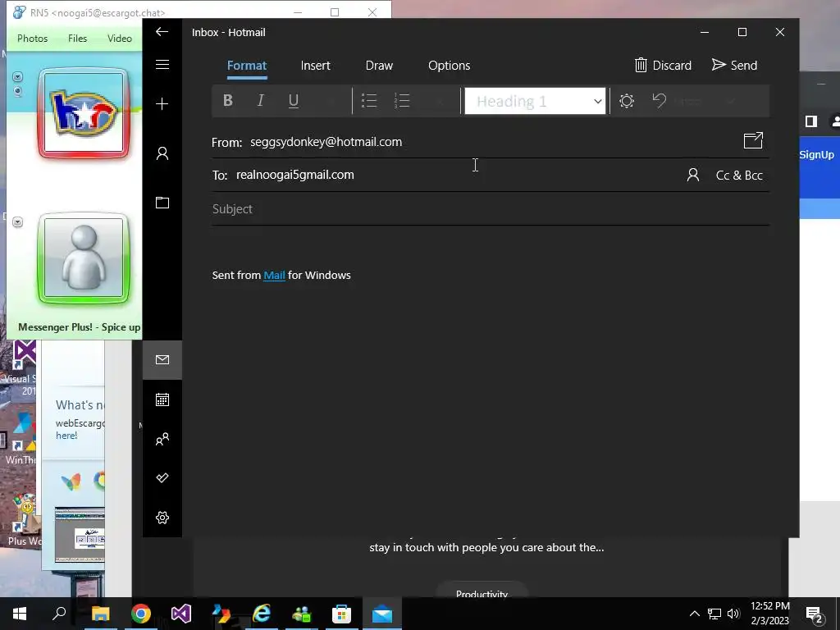Viewport: 840px width, 630px height.
Task: Click the accessibility checker icon next to Heading box
Action: point(626,101)
